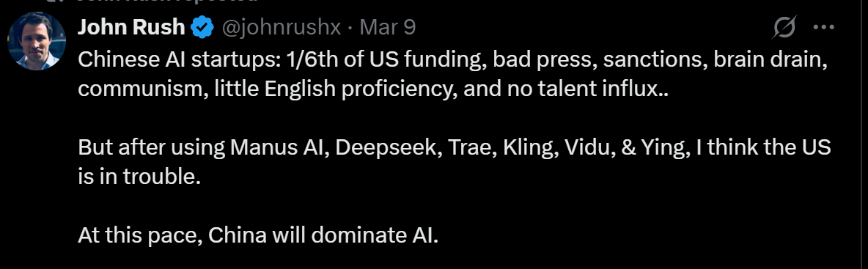The height and width of the screenshot is (269, 868).
Task: Visit the John Rush display name link
Action: click(131, 26)
